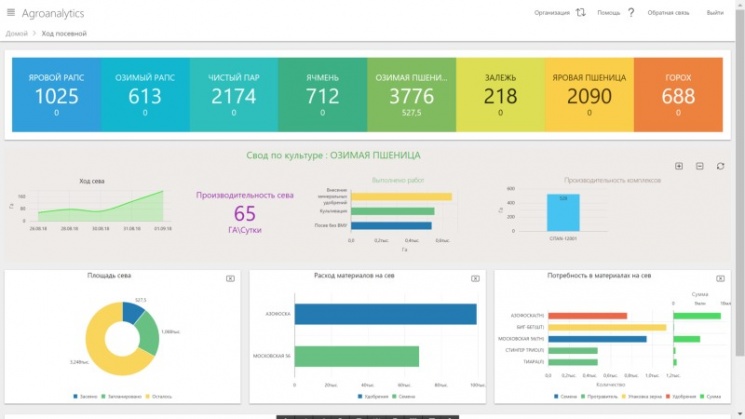The width and height of the screenshot is (745, 419).
Task: Toggle Засеяно legend in donut chart
Action: click(85, 396)
